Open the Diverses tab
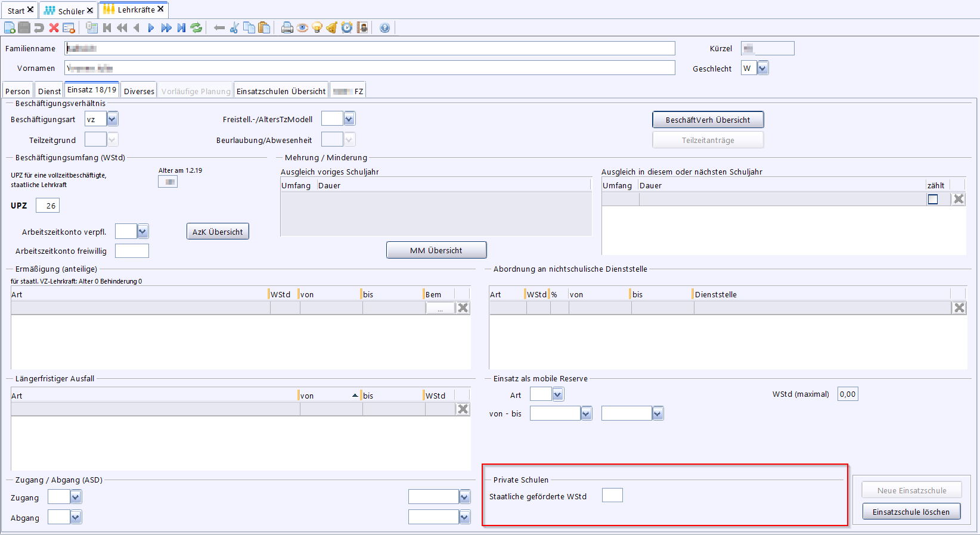This screenshot has width=980, height=535. pos(139,91)
